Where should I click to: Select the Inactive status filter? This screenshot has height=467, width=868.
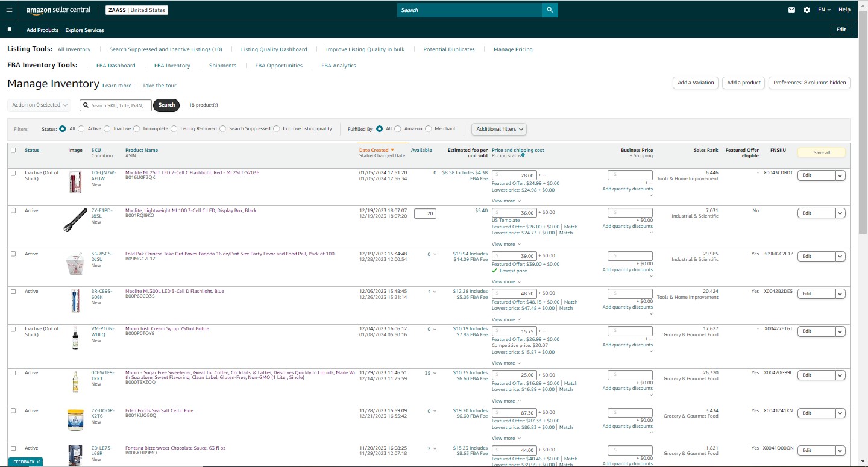[x=107, y=129]
